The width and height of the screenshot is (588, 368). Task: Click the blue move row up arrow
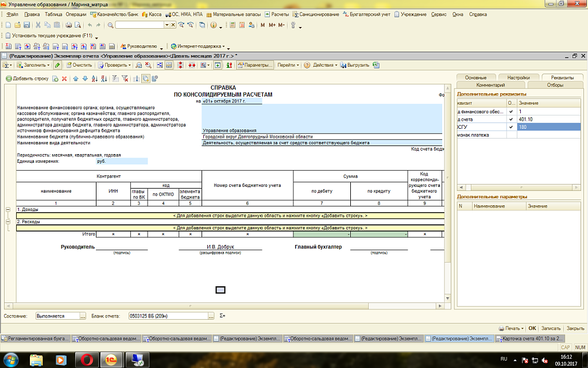pyautogui.click(x=75, y=79)
